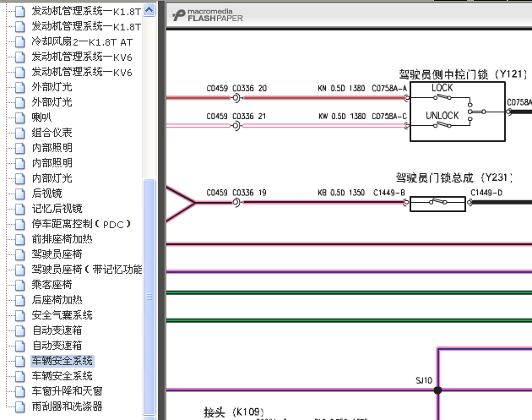Open the 组合仪表 diagram entry

[x=52, y=133]
